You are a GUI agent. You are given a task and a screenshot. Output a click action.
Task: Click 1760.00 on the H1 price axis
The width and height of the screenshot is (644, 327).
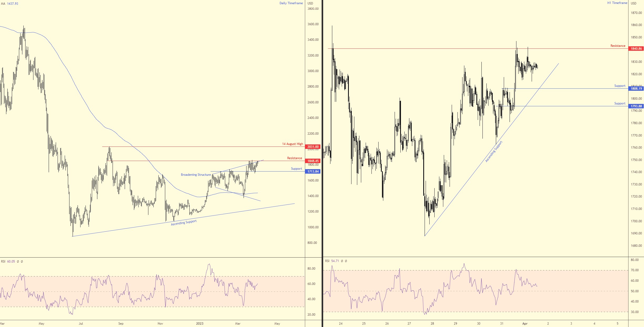[636, 148]
